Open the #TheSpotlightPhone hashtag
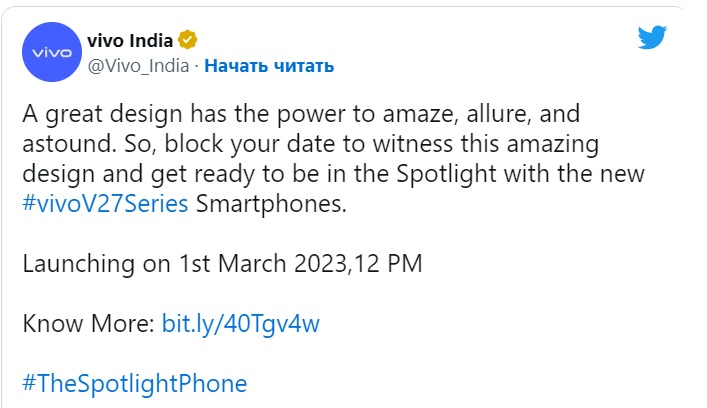 tap(133, 383)
